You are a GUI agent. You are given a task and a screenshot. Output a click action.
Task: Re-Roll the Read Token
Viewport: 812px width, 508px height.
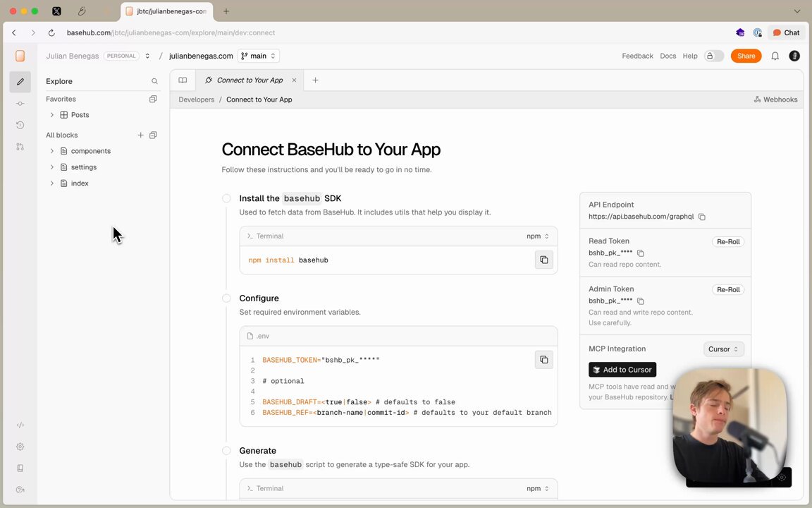pyautogui.click(x=727, y=241)
